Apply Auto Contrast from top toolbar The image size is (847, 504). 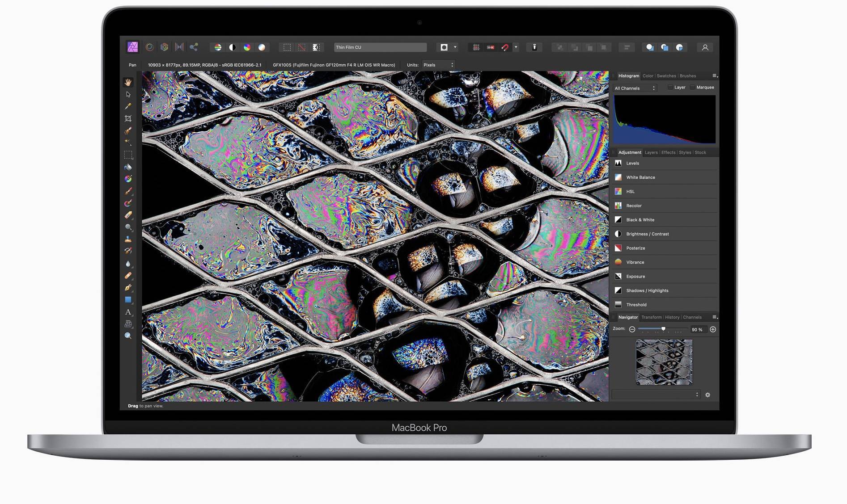[x=232, y=47]
